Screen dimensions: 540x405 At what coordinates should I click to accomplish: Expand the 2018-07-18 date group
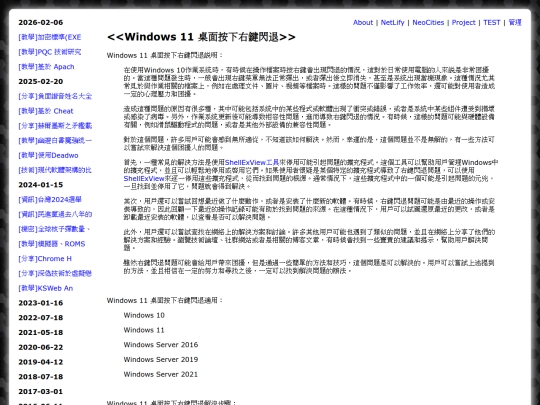[x=41, y=377]
